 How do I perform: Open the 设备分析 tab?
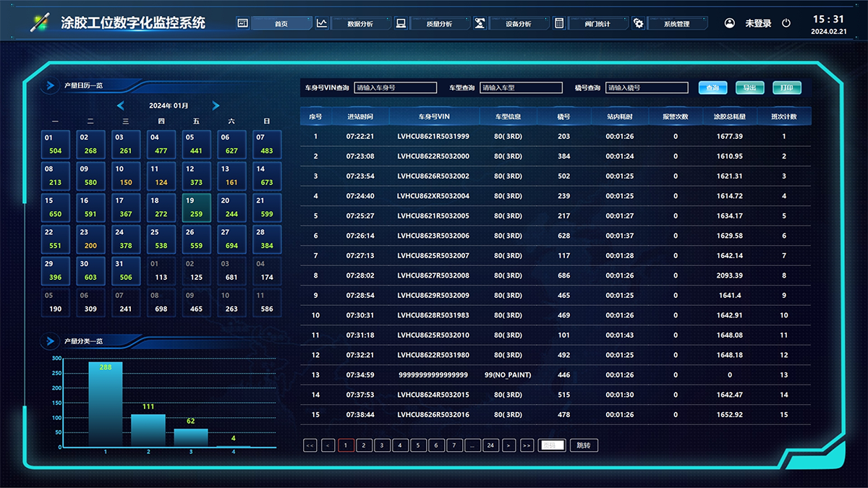click(x=518, y=23)
